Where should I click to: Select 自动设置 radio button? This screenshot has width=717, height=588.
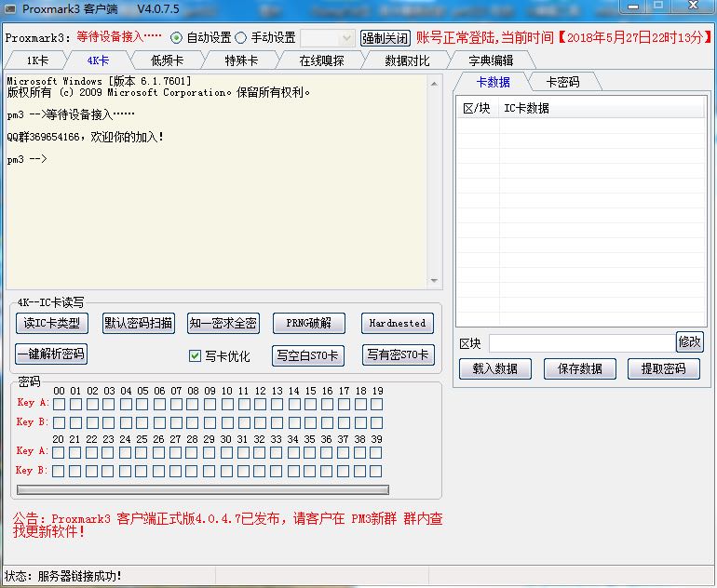pos(177,38)
